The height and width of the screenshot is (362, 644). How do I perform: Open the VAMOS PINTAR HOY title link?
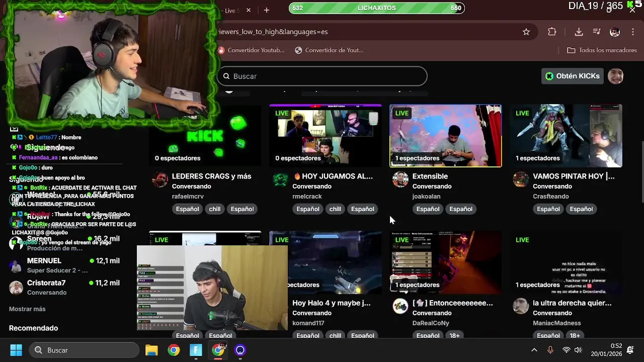[x=574, y=176]
